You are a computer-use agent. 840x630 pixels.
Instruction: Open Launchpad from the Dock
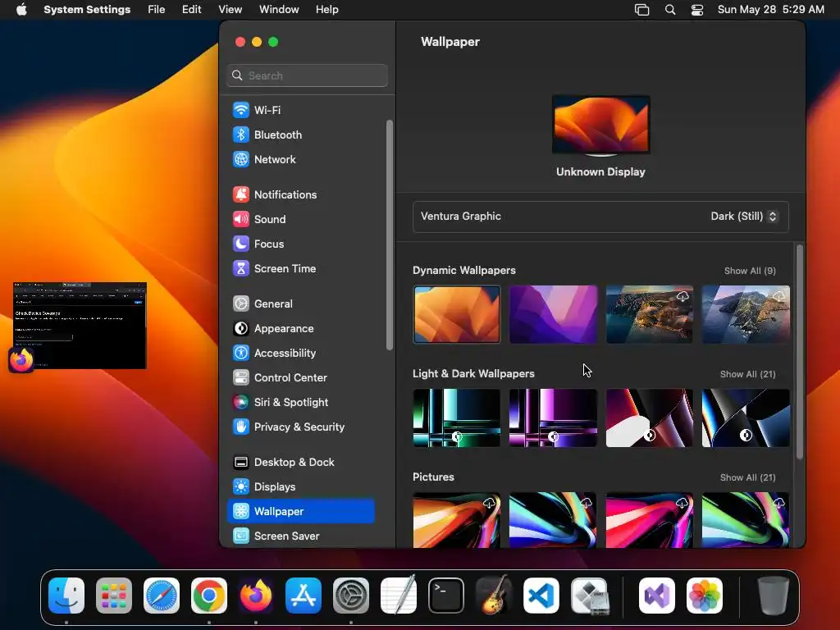point(113,596)
